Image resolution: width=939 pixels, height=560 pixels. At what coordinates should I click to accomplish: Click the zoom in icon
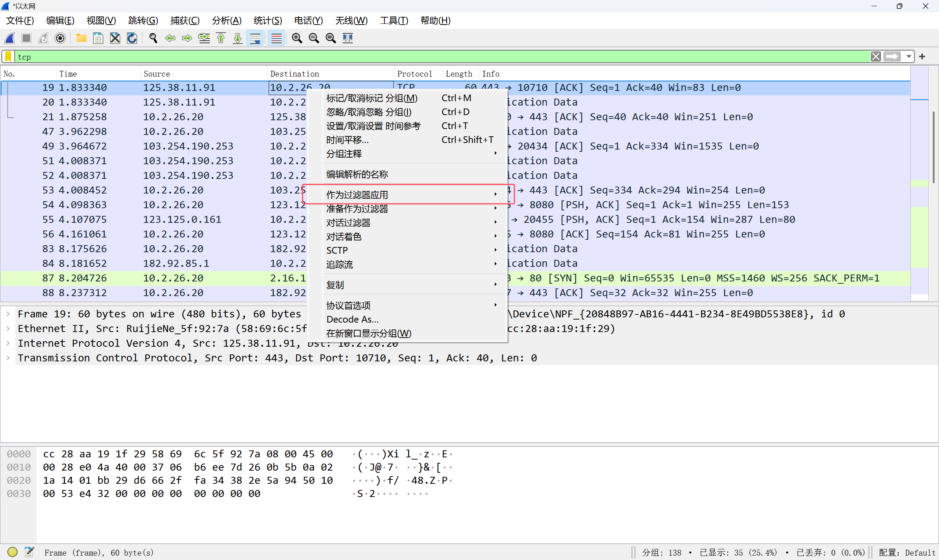pyautogui.click(x=297, y=38)
